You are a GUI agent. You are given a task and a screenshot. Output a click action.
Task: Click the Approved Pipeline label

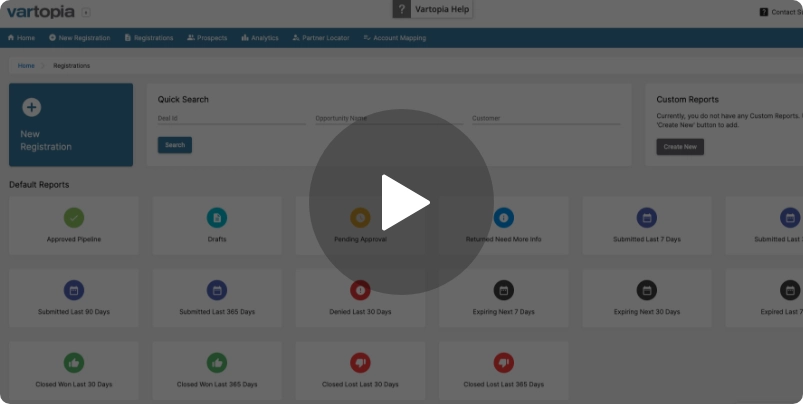[74, 239]
